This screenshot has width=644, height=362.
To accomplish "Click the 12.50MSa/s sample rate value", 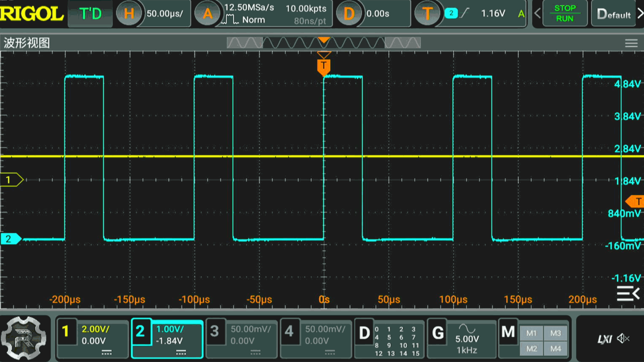I will coord(249,7).
